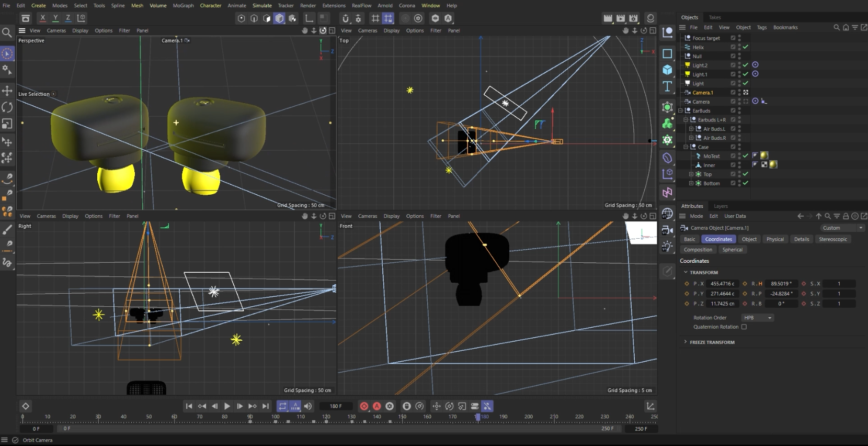Toggle Enable Snap magnet icon
Image resolution: width=868 pixels, height=446 pixels.
tap(345, 18)
